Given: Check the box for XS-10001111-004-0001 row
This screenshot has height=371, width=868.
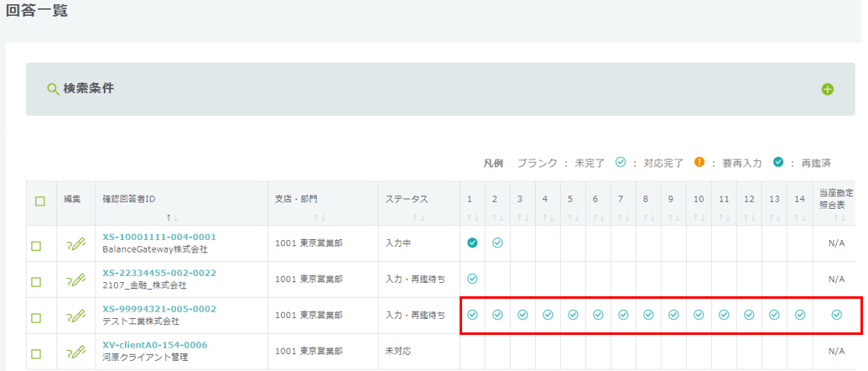Looking at the screenshot, I should coord(36,246).
